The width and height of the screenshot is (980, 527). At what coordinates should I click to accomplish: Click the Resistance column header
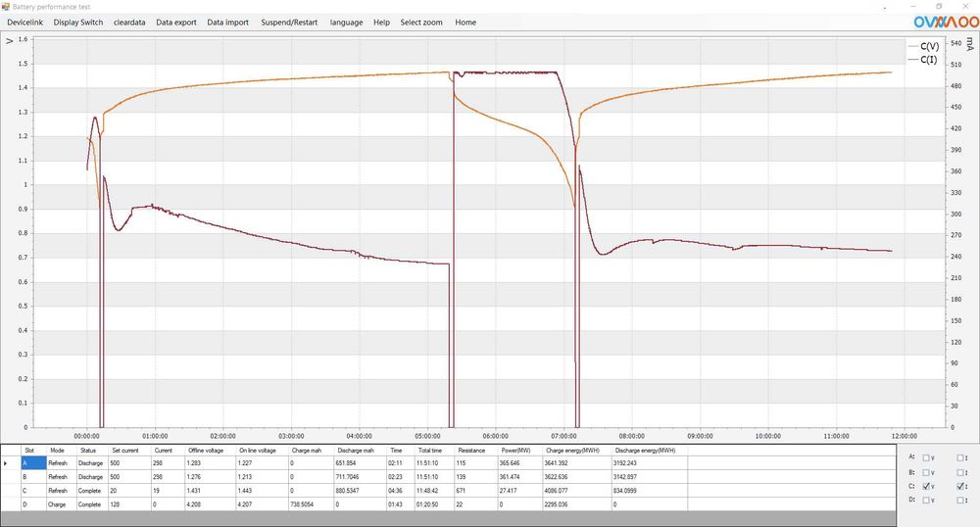[476, 451]
